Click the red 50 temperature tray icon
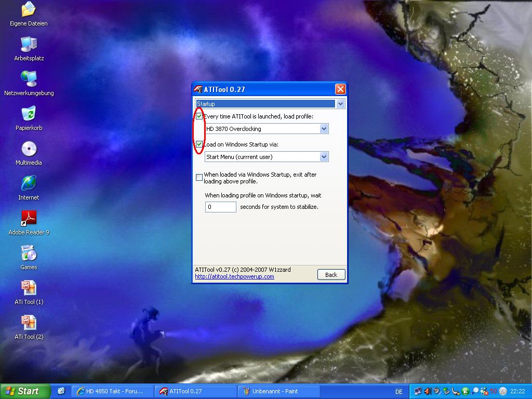Image resolution: width=532 pixels, height=399 pixels. 494,391
